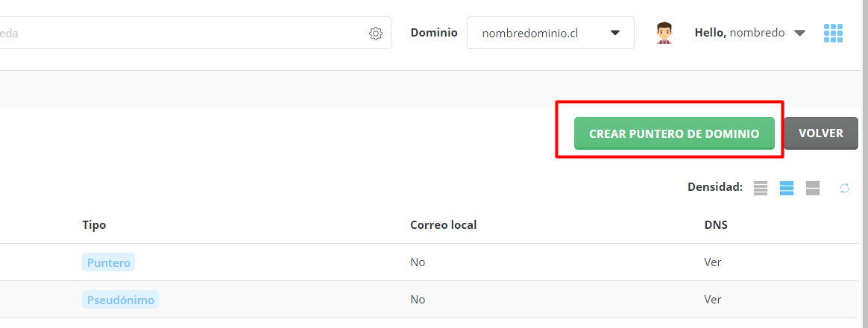
Task: Refresh the table with reload icon
Action: (x=844, y=188)
